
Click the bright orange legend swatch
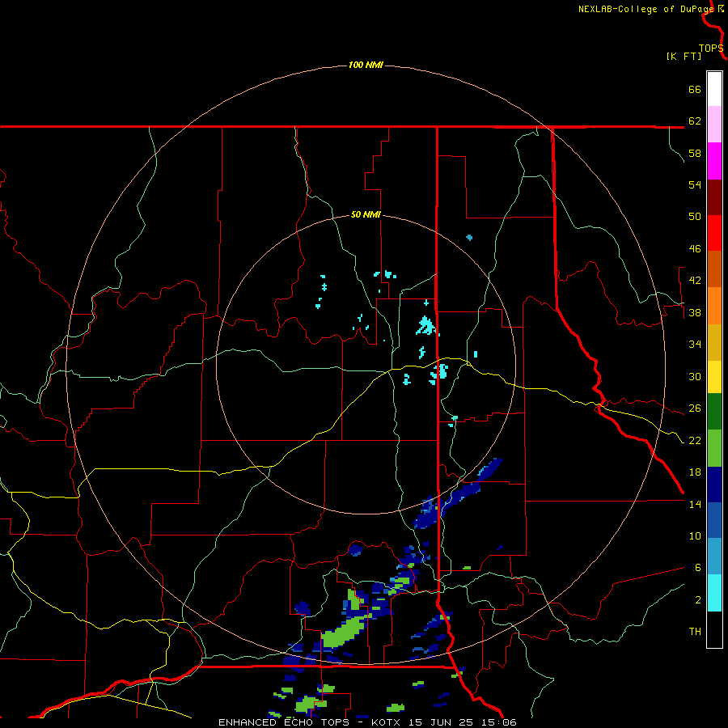click(x=714, y=306)
